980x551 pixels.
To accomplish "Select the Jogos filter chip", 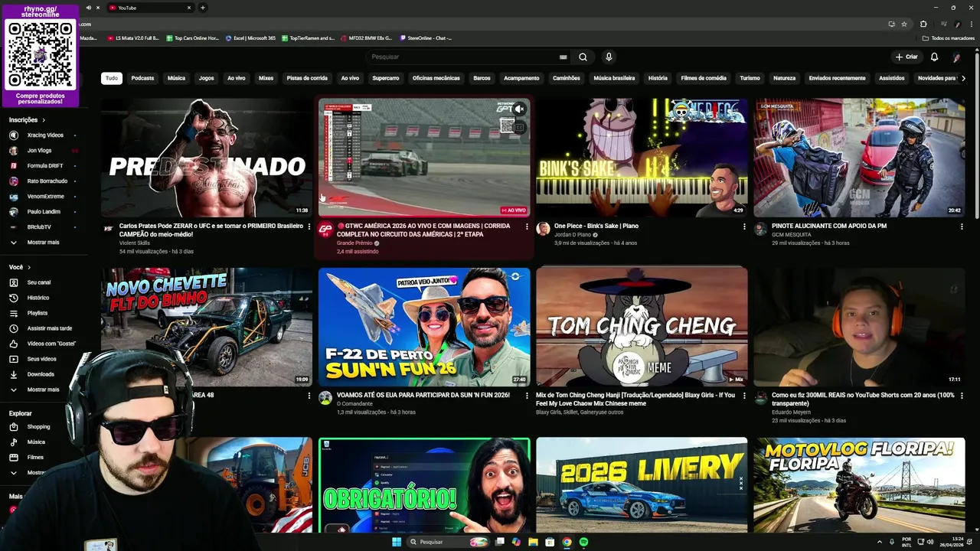I will pos(206,78).
